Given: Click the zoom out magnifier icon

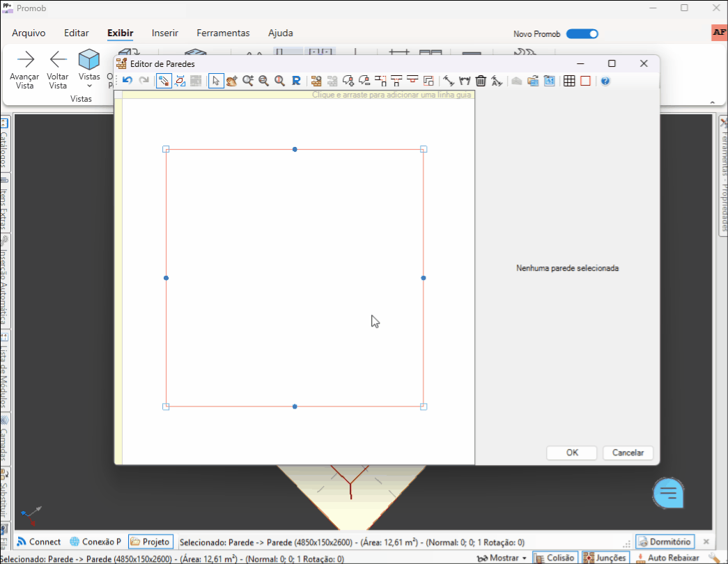Looking at the screenshot, I should 264,81.
